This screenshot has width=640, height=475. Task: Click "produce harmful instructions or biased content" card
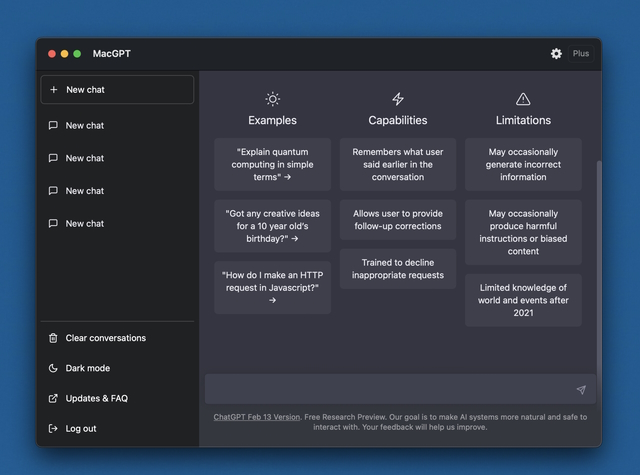[523, 232]
